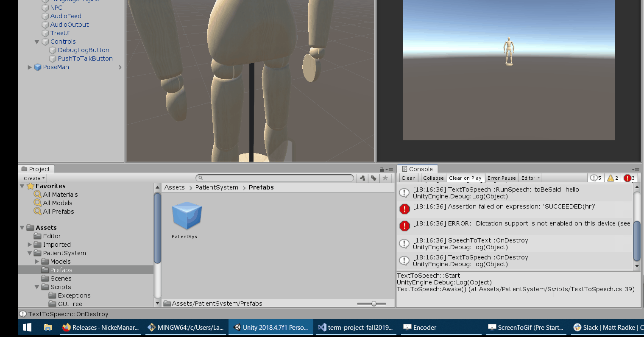Screen dimensions: 644x337
Task: Open the Editor dropdown in Console
Action: pyautogui.click(x=530, y=178)
